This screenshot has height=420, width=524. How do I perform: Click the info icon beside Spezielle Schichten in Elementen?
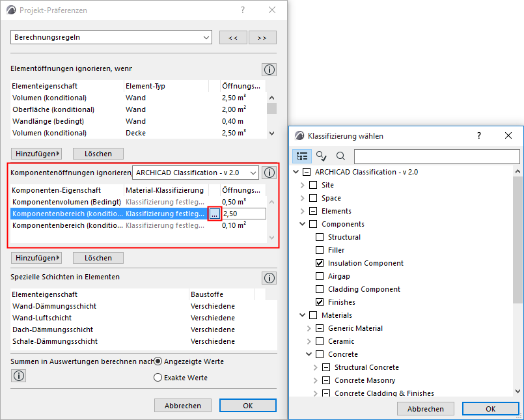pyautogui.click(x=269, y=278)
